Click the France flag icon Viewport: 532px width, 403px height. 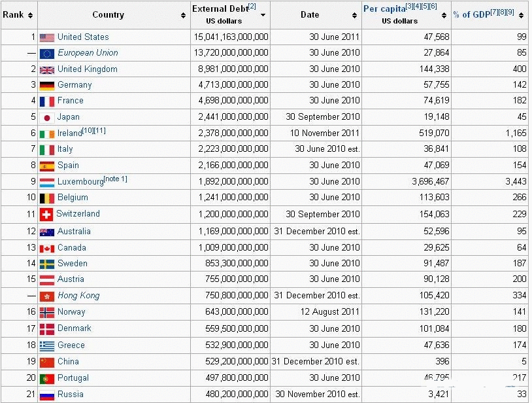[47, 101]
